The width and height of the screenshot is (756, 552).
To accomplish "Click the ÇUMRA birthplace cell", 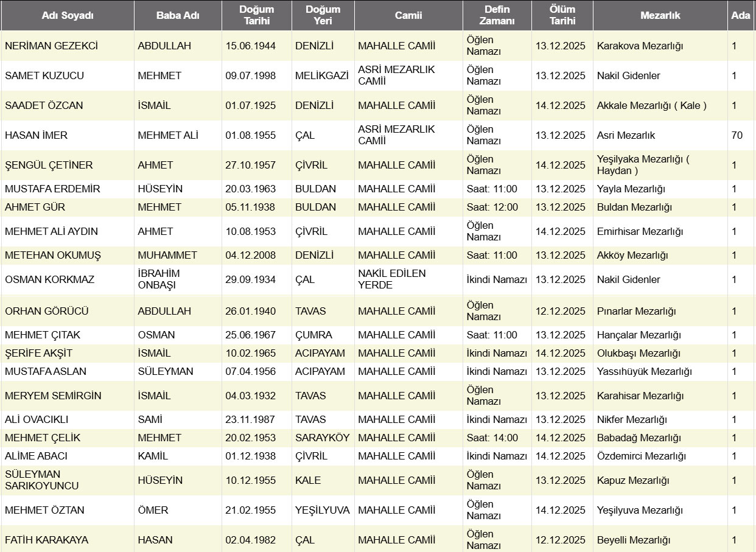I will coord(313,335).
